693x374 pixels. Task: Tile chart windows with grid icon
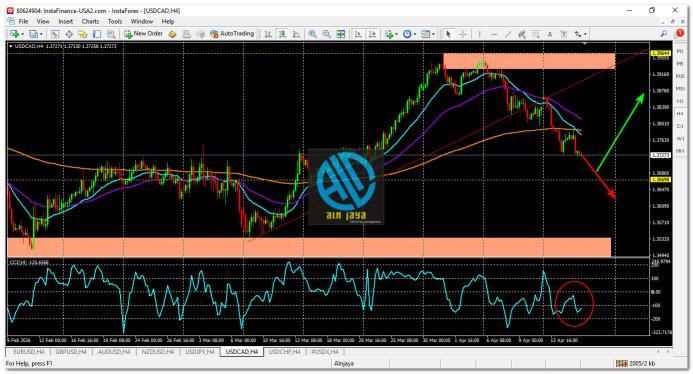[x=341, y=34]
